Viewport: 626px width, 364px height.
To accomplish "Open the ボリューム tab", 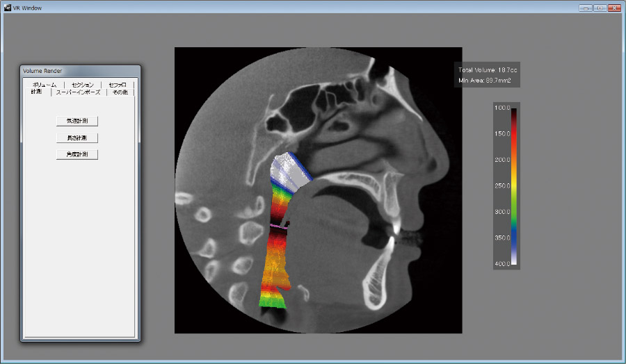I will tap(45, 85).
